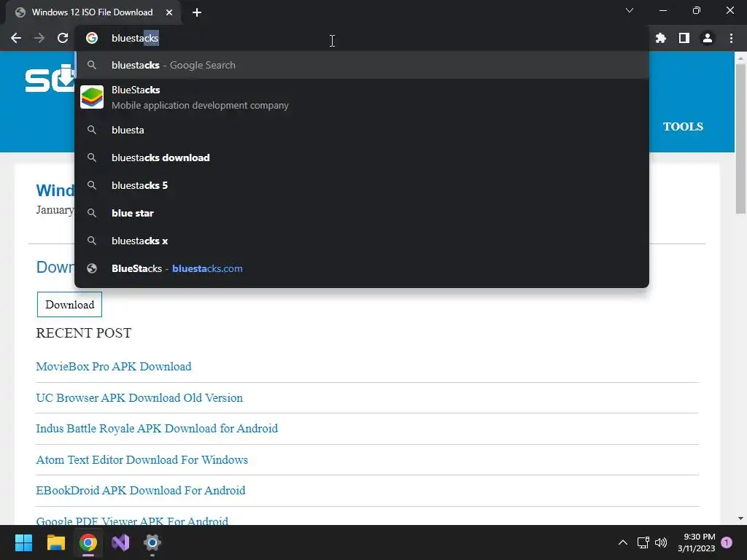Open 'MovieBox Pro APK Download' post

point(113,366)
